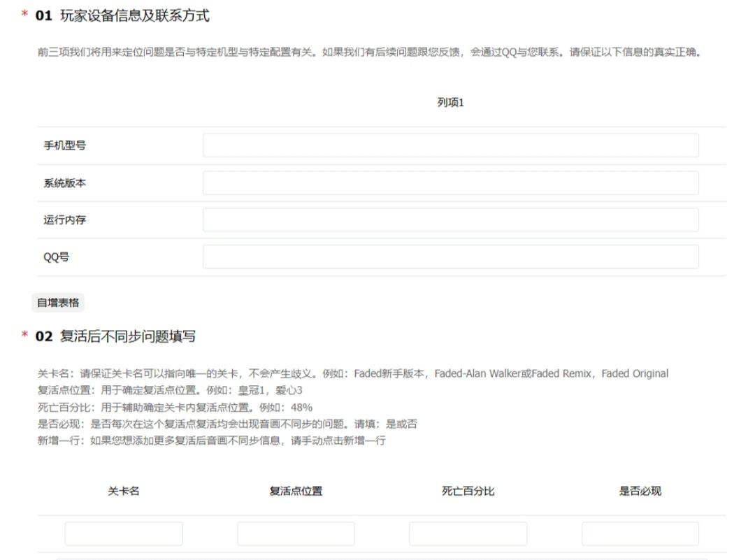Click the 手机型号 input field

[450, 145]
